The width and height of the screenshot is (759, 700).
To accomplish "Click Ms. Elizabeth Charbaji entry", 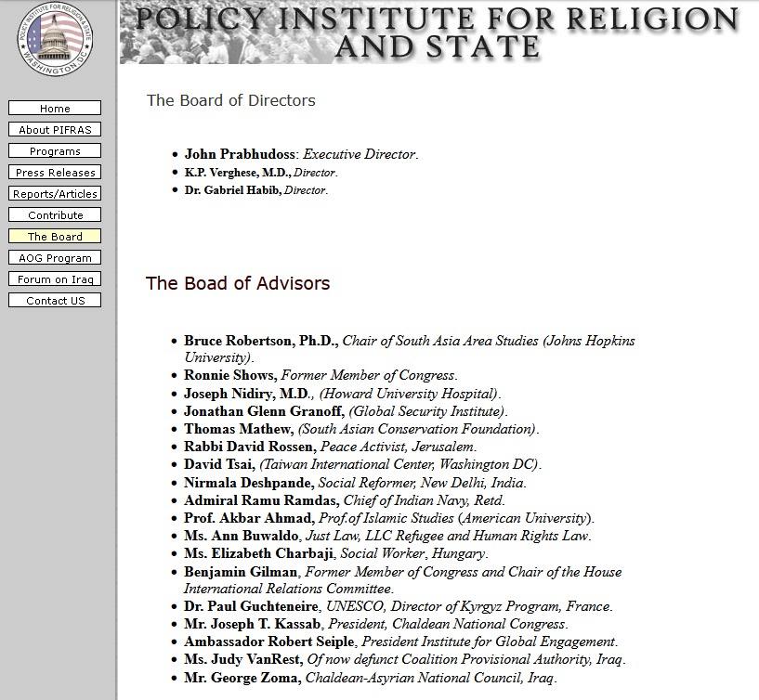I will click(x=336, y=553).
